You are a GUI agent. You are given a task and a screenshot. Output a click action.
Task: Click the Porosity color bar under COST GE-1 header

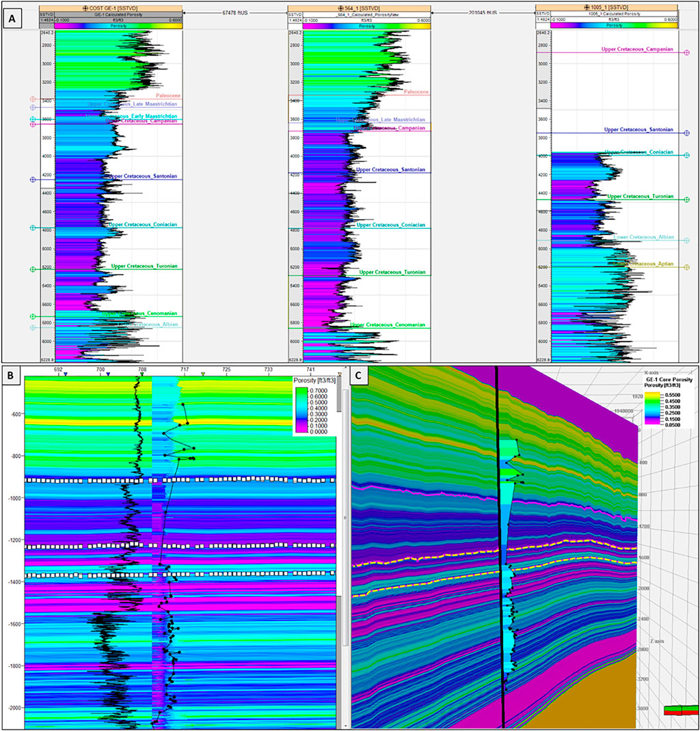(118, 26)
